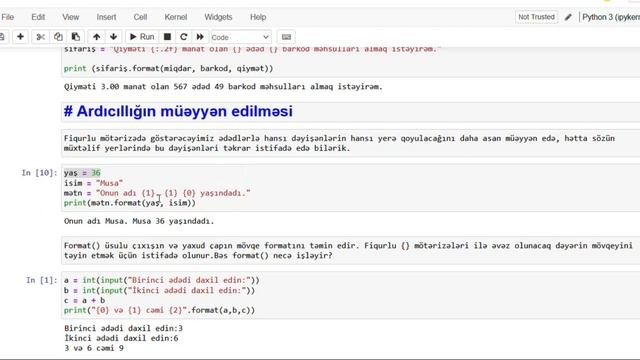Viewport: 640px width, 360px height.
Task: Click code line 'isim = "Musa"'
Action: point(93,183)
